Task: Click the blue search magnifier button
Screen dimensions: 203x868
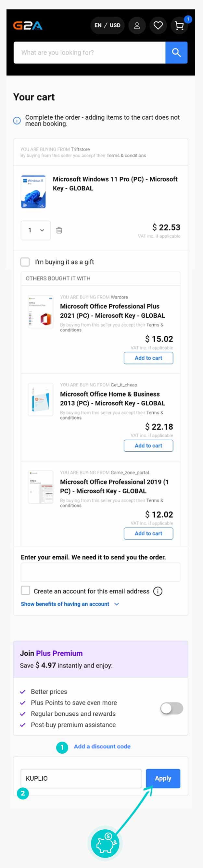Action: click(176, 53)
